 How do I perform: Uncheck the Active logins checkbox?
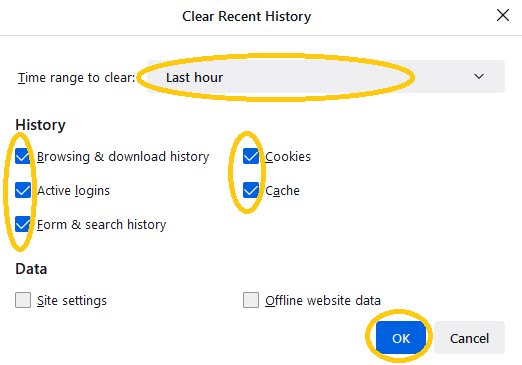pyautogui.click(x=23, y=190)
